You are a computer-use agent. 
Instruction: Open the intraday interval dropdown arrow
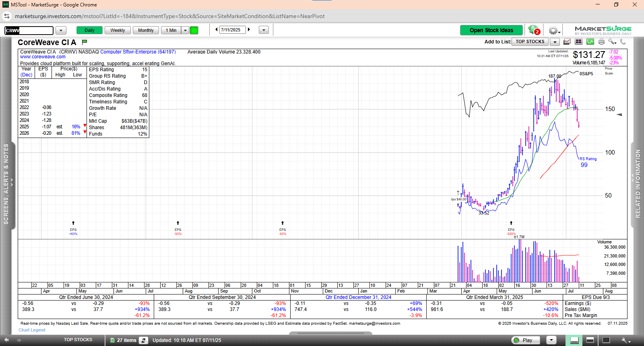185,30
